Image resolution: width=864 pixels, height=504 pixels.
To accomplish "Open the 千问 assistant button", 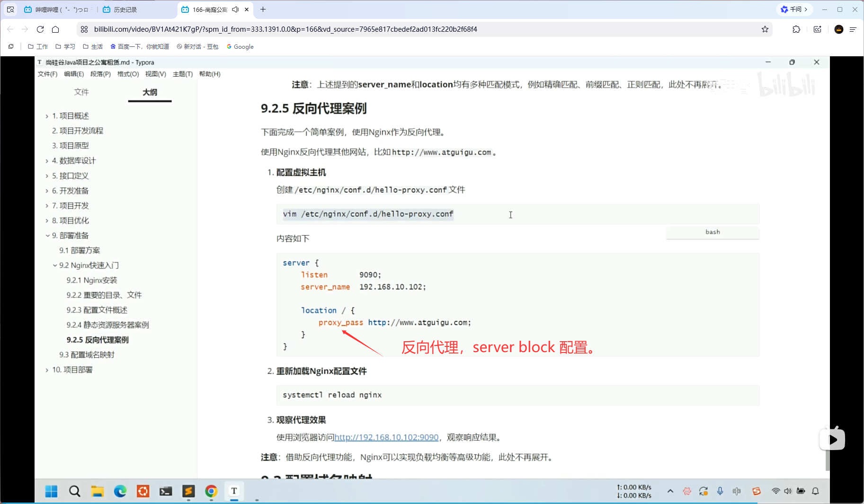I will tap(794, 9).
